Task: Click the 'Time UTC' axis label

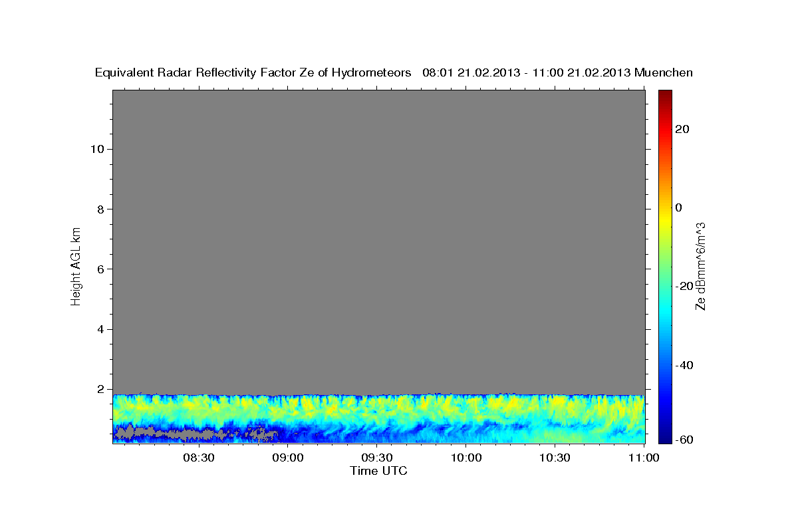Action: 378,471
